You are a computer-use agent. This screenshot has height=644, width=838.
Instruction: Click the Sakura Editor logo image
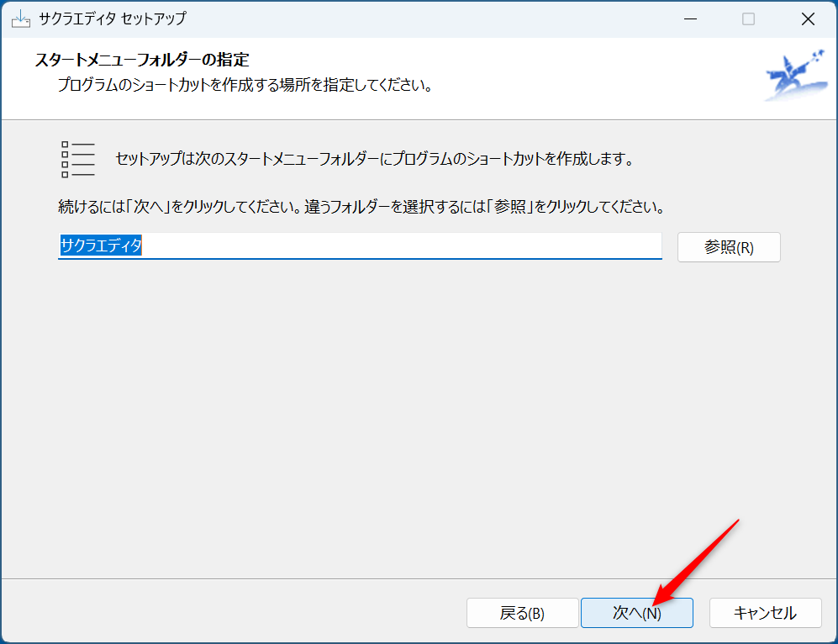click(796, 76)
